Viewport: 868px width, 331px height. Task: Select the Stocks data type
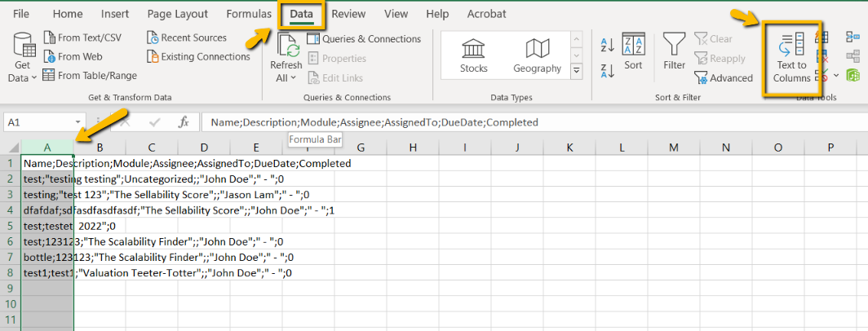pos(474,56)
